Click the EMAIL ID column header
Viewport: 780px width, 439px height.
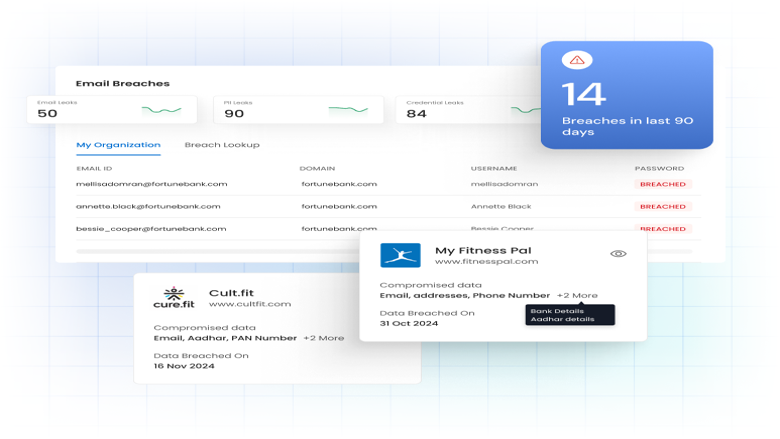[x=94, y=169]
